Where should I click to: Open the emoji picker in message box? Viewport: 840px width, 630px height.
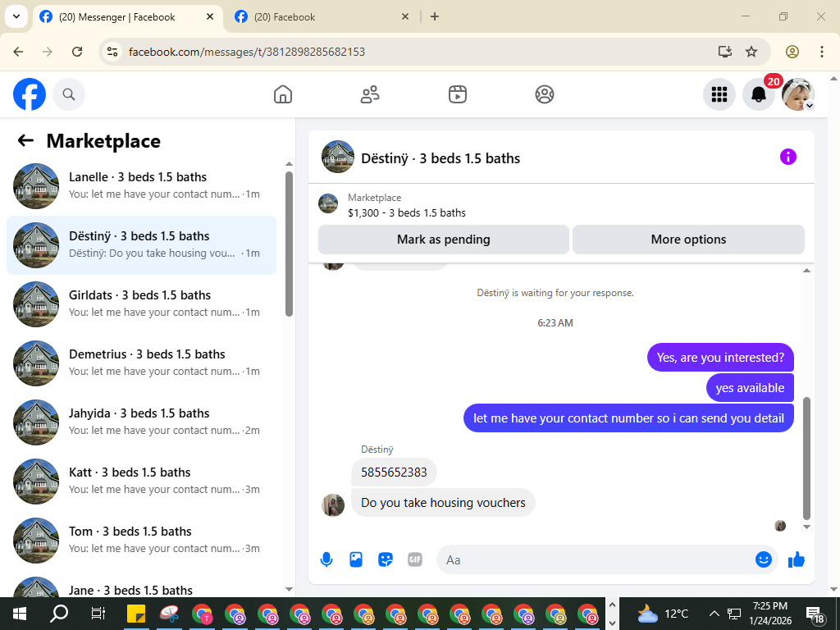point(764,559)
